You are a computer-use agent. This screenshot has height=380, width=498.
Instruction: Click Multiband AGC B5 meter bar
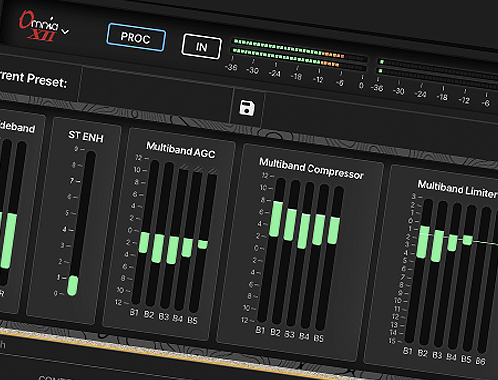[203, 242]
